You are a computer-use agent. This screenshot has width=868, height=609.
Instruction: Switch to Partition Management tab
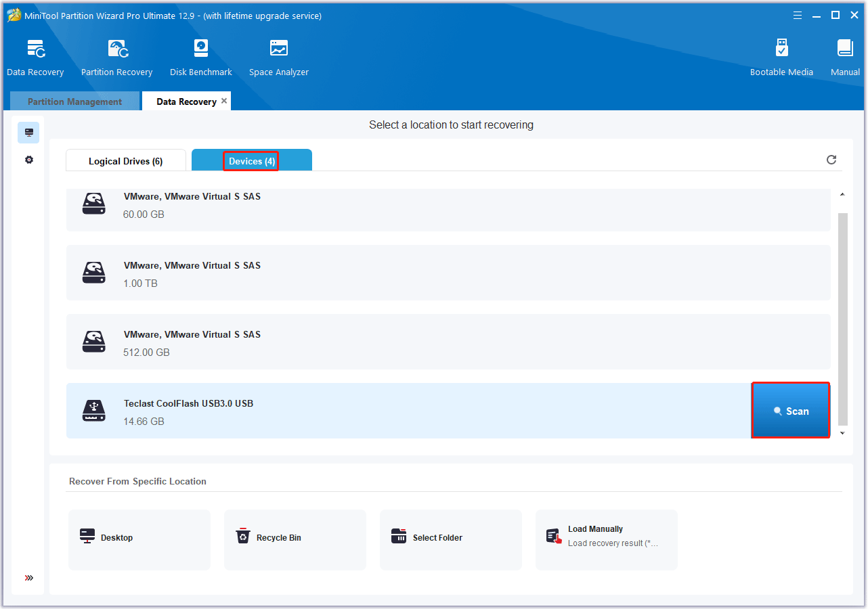[x=74, y=101]
